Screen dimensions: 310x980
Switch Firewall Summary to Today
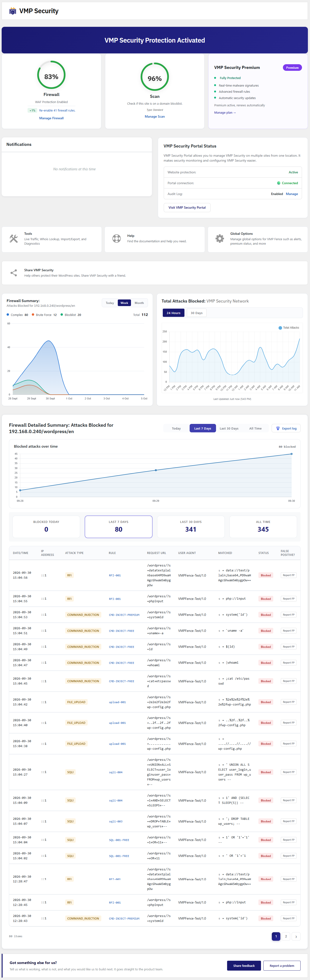[110, 303]
